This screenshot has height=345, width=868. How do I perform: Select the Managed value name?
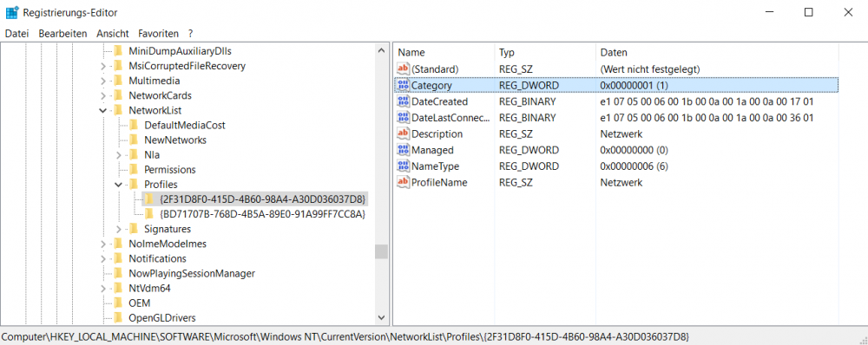coord(432,150)
